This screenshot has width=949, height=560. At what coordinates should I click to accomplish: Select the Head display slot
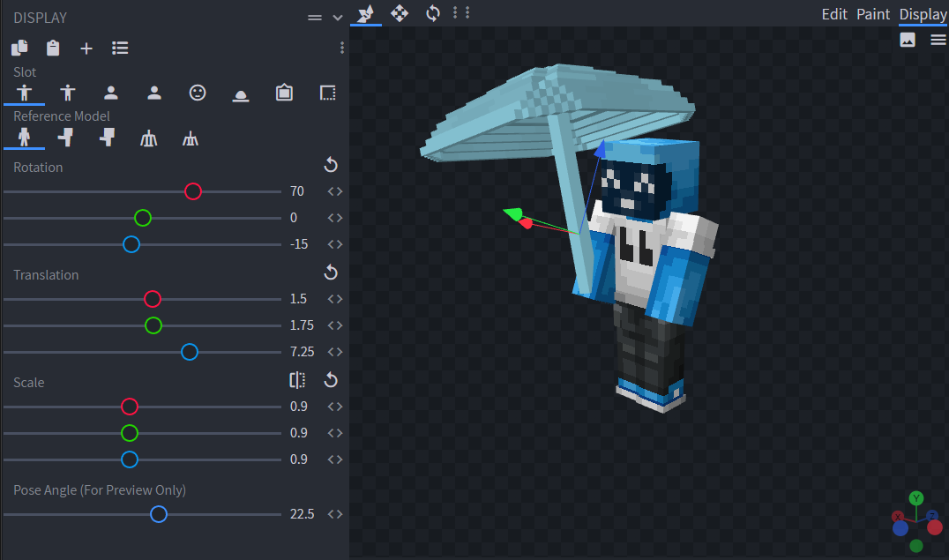pos(197,93)
